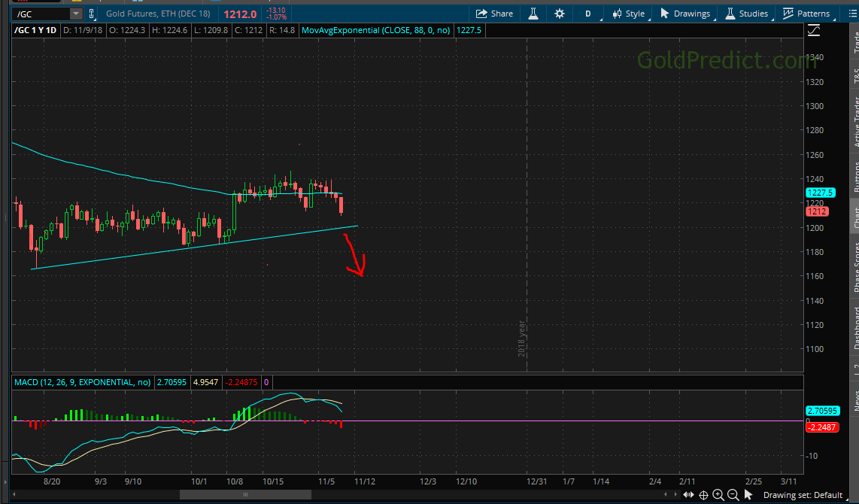Expand the /GC symbol dropdown arrow

(x=75, y=14)
